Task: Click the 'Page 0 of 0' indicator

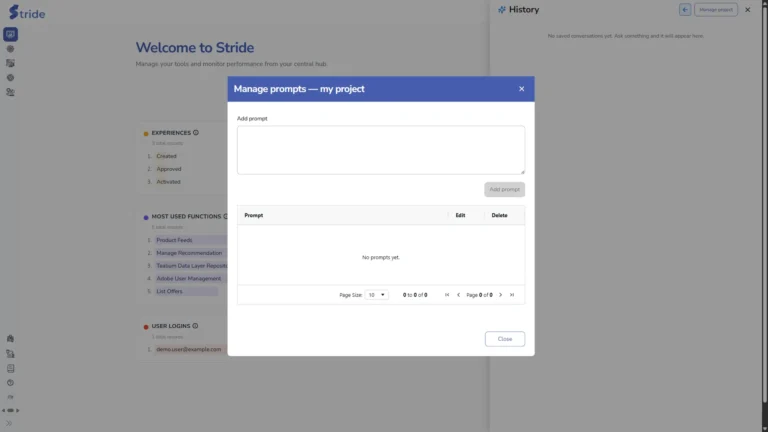Action: click(480, 295)
